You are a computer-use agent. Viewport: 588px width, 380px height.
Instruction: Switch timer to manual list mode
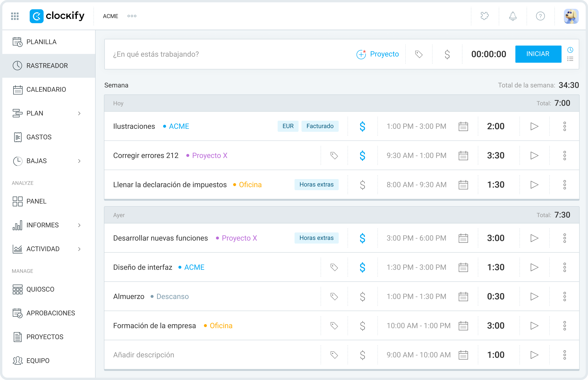[x=570, y=59]
